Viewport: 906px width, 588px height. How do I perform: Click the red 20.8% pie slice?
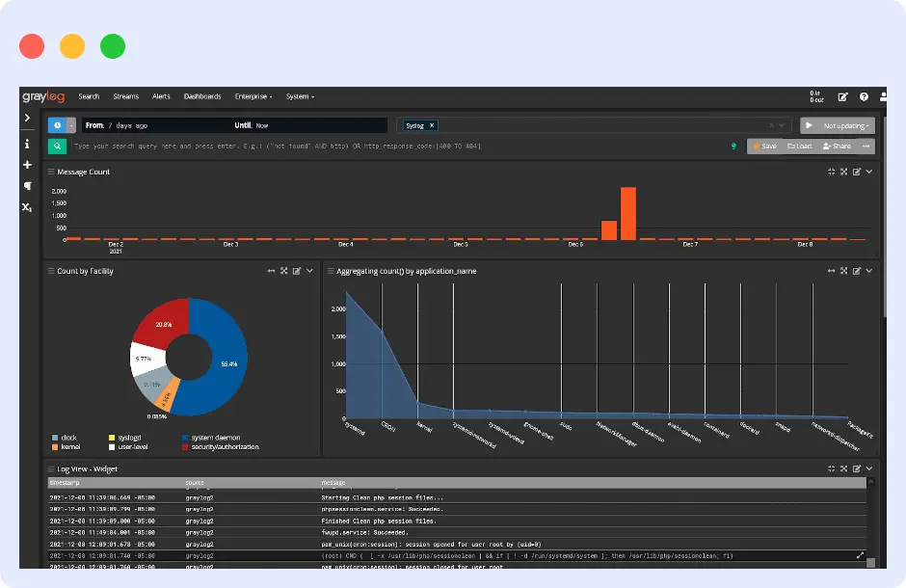[x=164, y=324]
